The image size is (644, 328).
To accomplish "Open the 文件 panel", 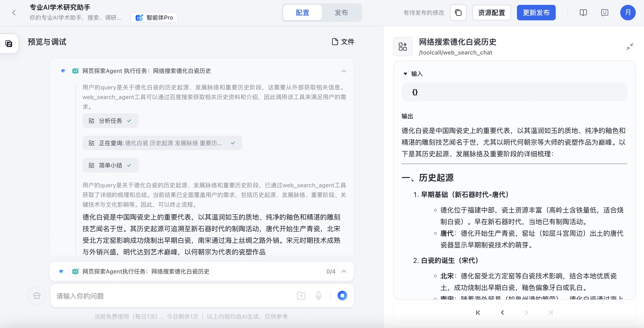I will [343, 42].
